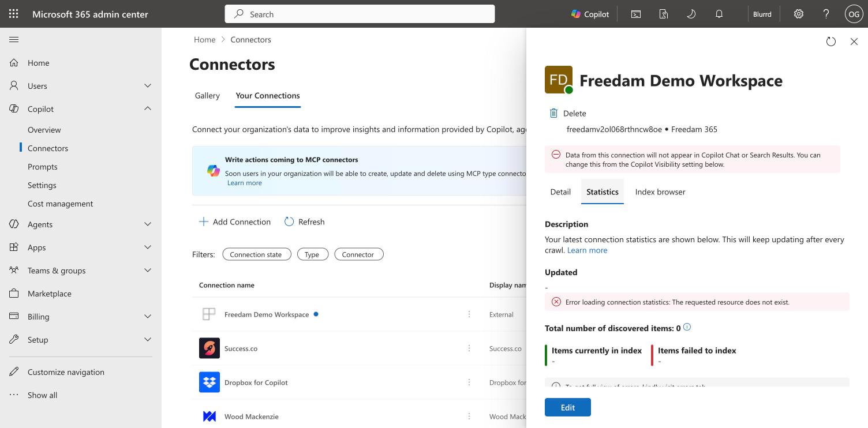Click the help question mark icon
868x428 pixels.
826,14
